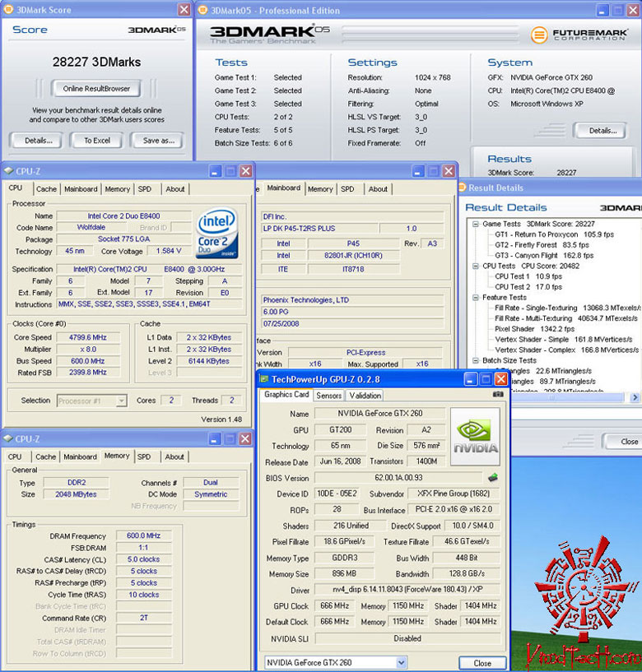Click the 3DMark05 Professional Edition title icon

click(202, 11)
